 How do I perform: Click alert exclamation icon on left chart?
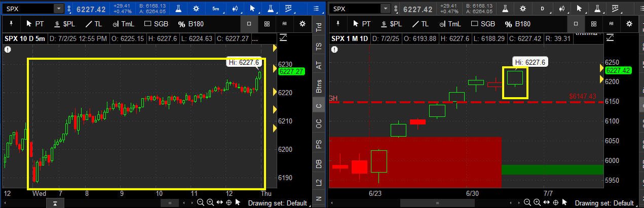tap(8, 49)
